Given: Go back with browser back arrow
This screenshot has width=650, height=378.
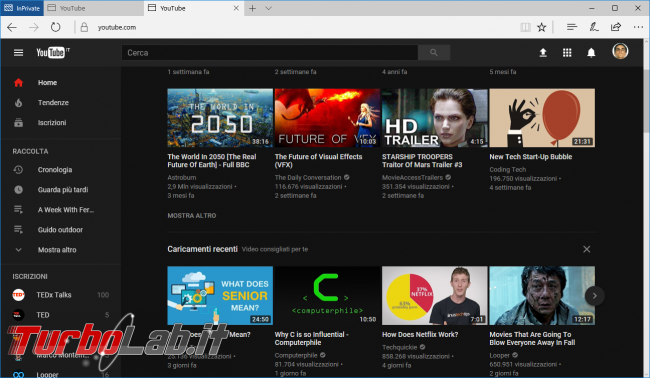Looking at the screenshot, I should pyautogui.click(x=12, y=27).
